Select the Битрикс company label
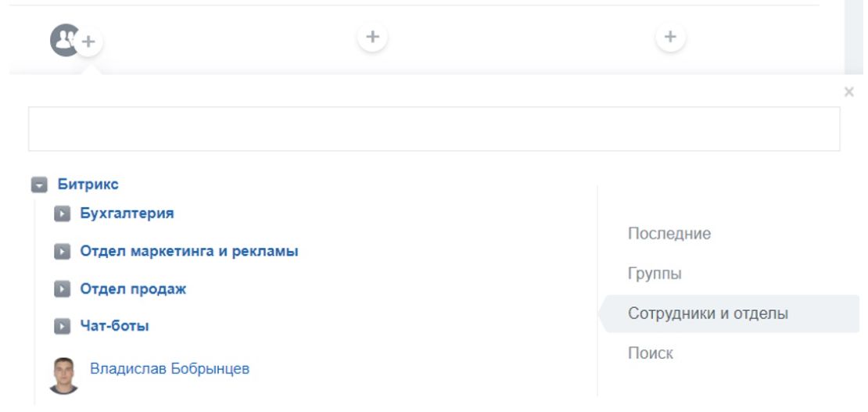868x412 pixels. pyautogui.click(x=88, y=185)
